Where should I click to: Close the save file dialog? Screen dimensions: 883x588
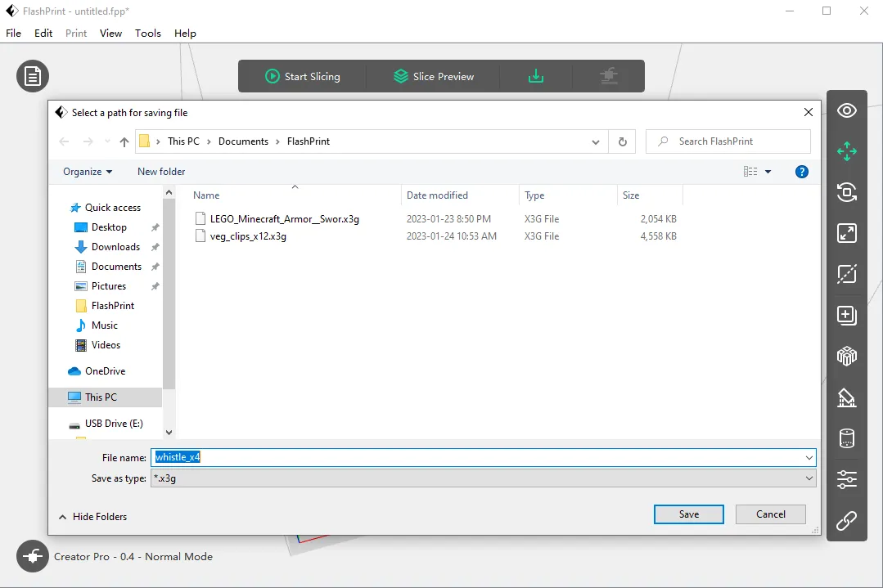click(808, 113)
